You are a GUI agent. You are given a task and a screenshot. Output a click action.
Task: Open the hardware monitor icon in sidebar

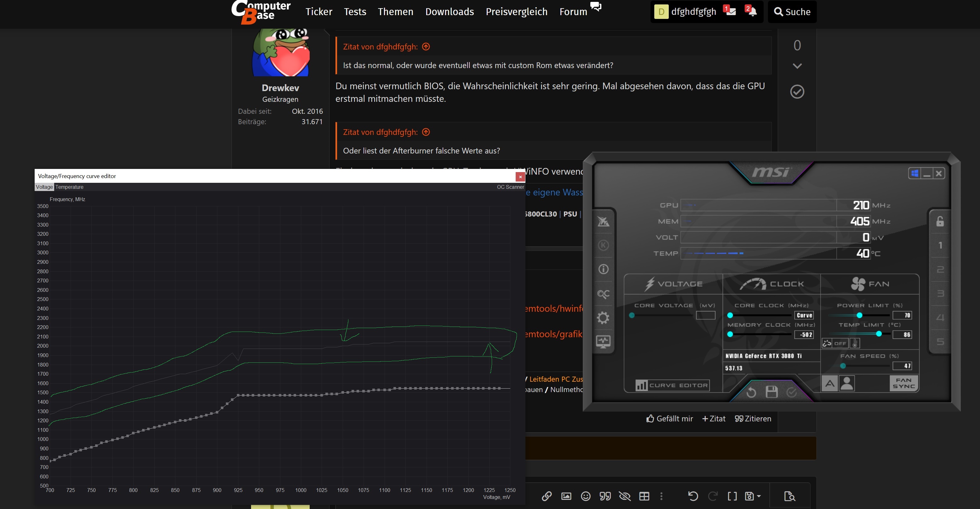603,342
